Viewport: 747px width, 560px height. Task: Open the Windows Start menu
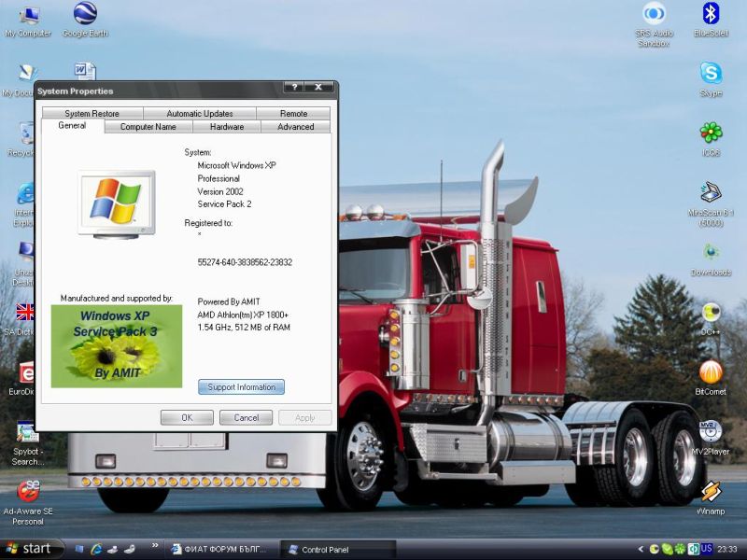(x=32, y=549)
